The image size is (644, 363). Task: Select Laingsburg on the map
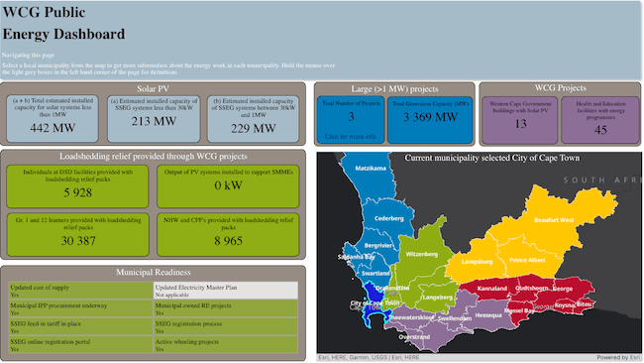point(477,262)
